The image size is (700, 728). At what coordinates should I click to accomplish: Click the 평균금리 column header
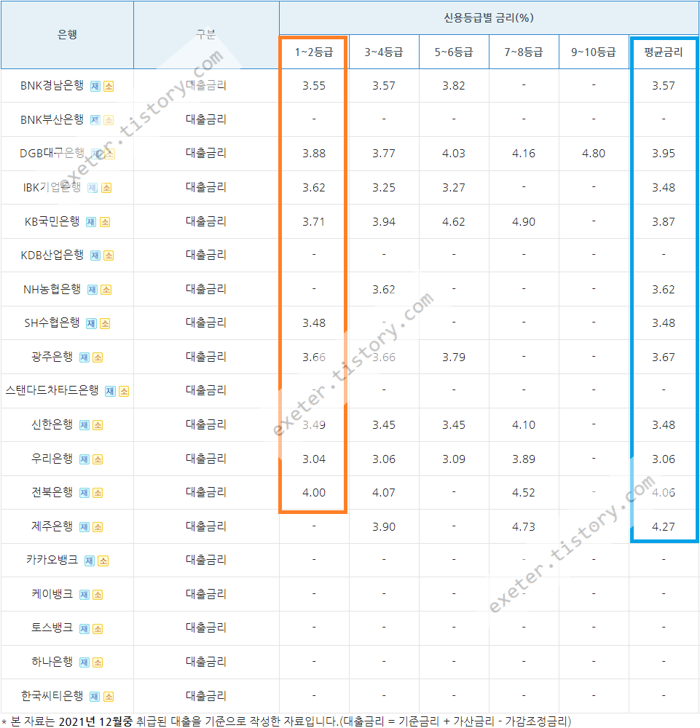[664, 52]
